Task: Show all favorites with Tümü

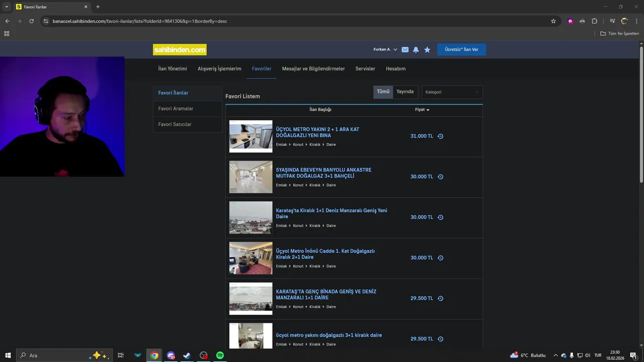Action: pyautogui.click(x=383, y=92)
